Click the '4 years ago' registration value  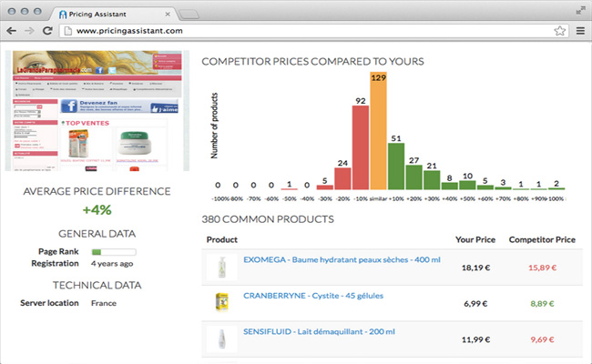(x=112, y=264)
